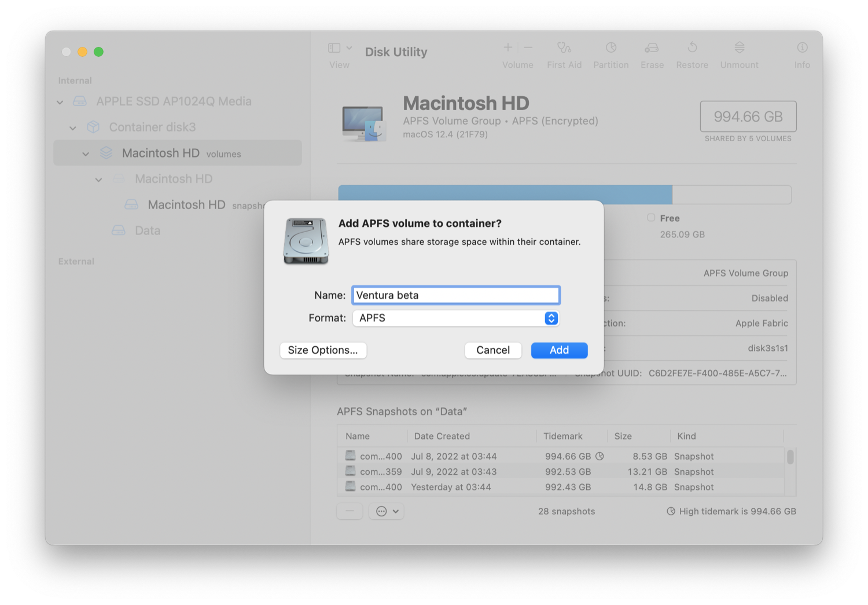The height and width of the screenshot is (605, 868).
Task: Click the Tidemark column header
Action: (563, 436)
